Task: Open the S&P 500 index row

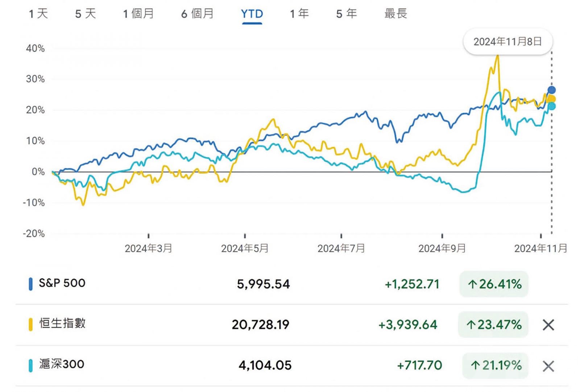Action: [292, 284]
